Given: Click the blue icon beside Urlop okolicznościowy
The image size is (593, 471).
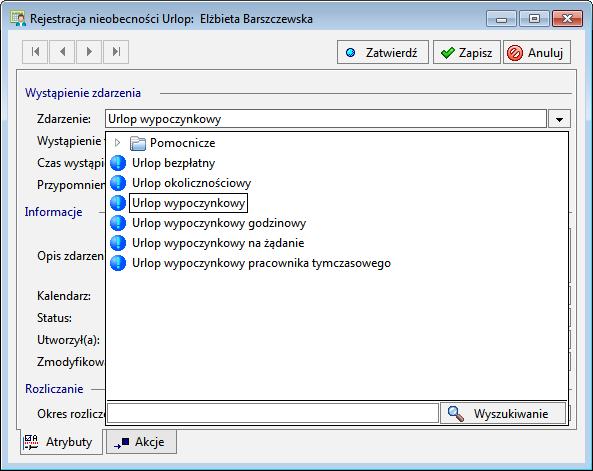Looking at the screenshot, I should pyautogui.click(x=118, y=183).
